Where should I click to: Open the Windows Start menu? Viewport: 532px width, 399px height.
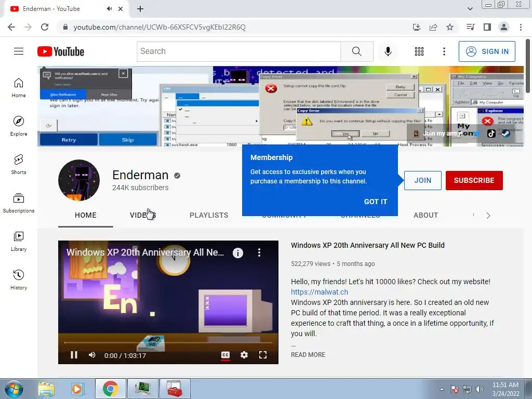tap(14, 389)
